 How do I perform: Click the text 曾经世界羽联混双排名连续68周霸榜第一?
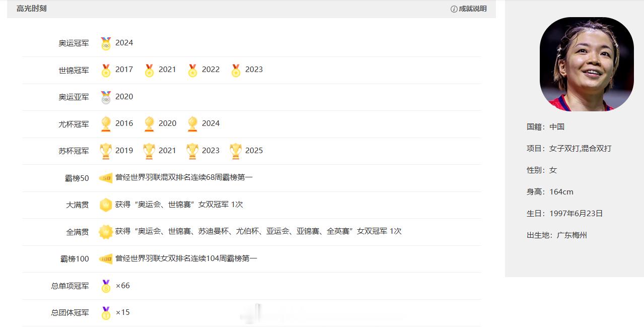184,177
